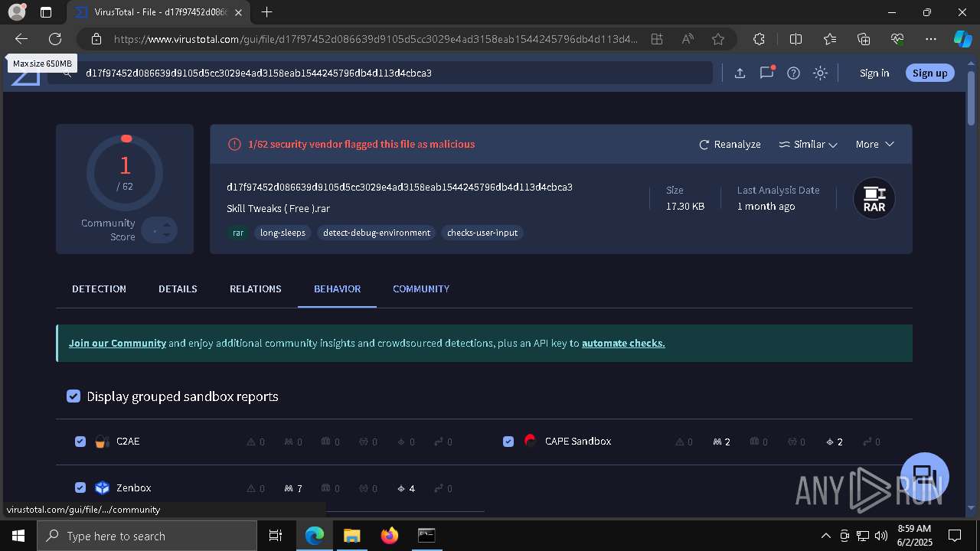The image size is (980, 551).
Task: Open Task View on taskbar
Action: (276, 536)
